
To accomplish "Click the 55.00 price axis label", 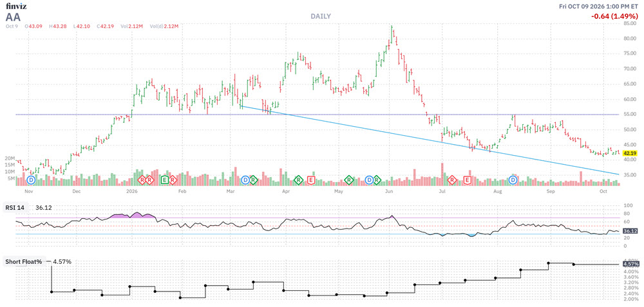I will click(x=630, y=115).
